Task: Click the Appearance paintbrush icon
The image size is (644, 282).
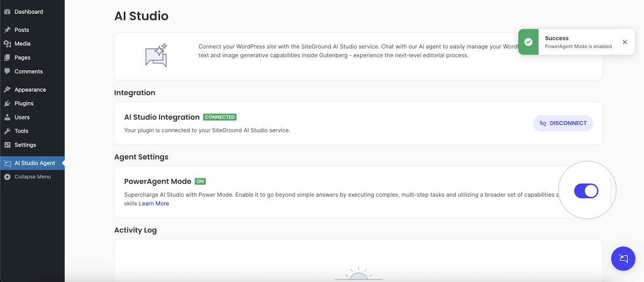Action: [x=8, y=90]
